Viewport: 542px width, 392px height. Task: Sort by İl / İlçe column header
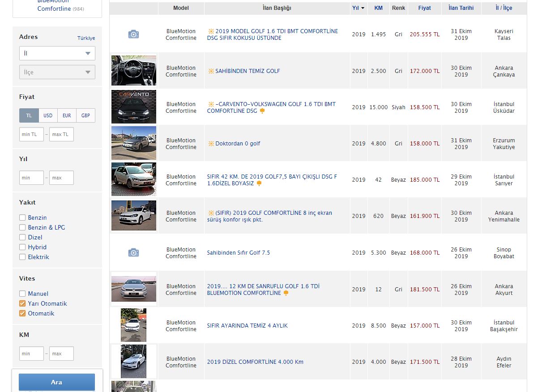coord(504,8)
